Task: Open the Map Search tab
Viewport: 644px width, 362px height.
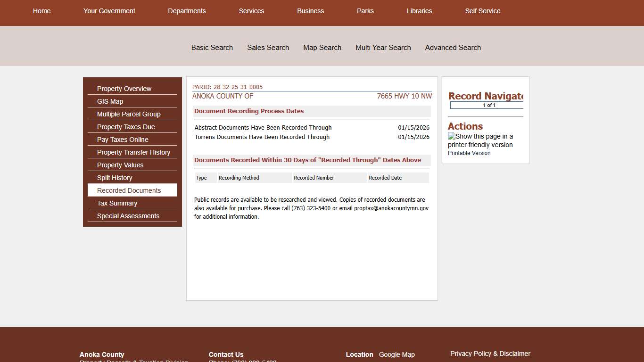Action: (x=322, y=48)
